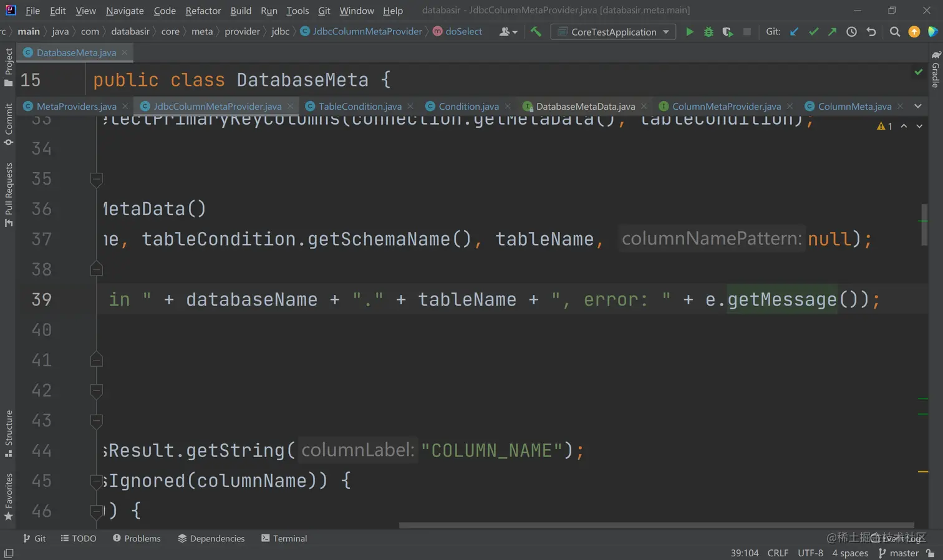Click the master Git branch widget
Screen dimensions: 943x560
pos(899,553)
